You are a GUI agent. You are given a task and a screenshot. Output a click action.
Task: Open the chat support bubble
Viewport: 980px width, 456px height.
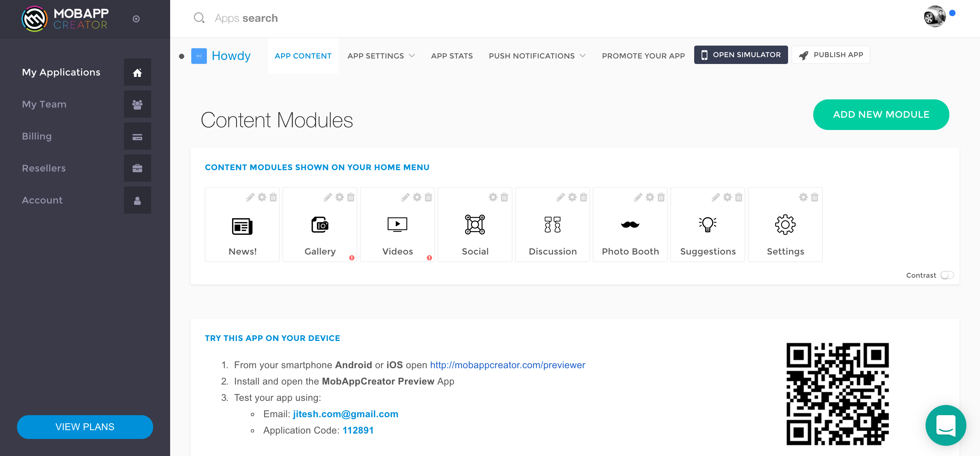[x=946, y=425]
